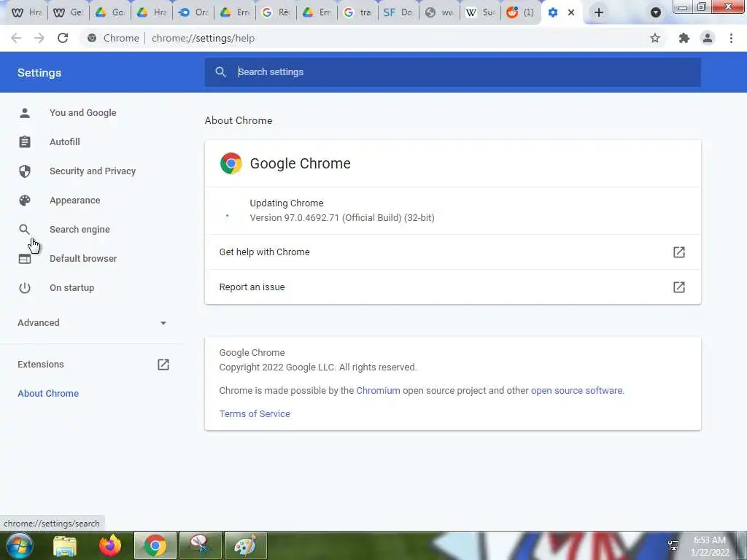Click Report an issue
This screenshot has width=747, height=560.
click(x=452, y=287)
